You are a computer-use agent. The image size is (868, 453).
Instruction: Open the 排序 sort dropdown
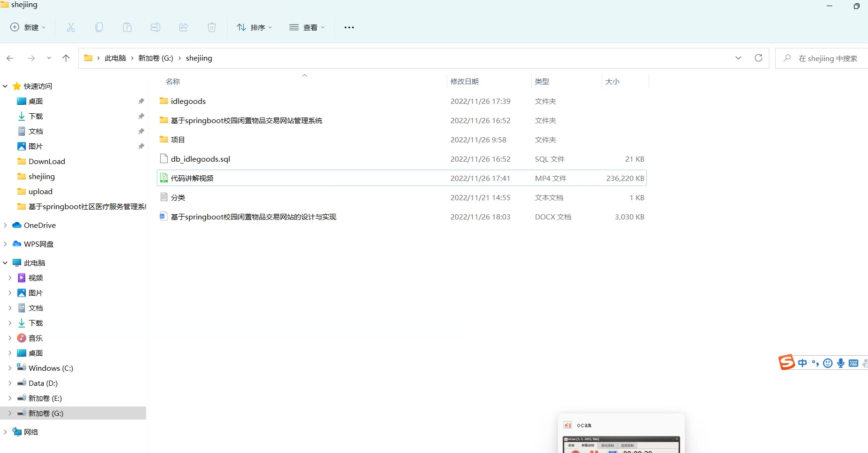click(x=254, y=28)
